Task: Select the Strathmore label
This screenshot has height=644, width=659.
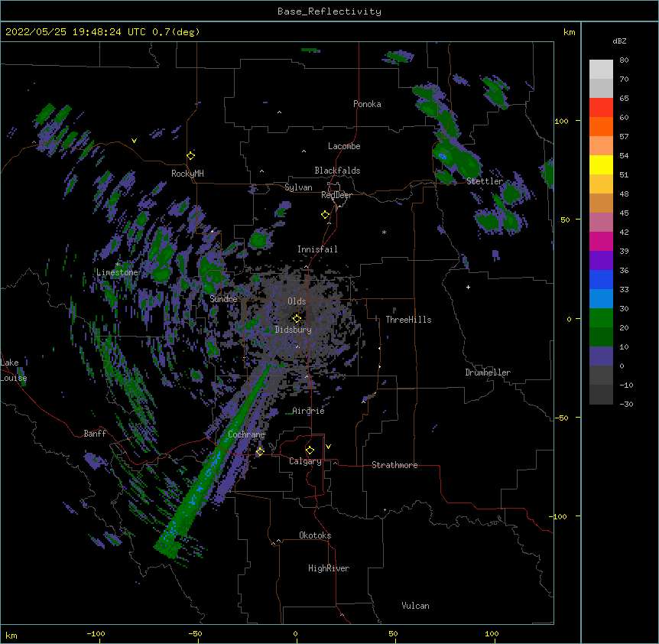Action: click(394, 465)
